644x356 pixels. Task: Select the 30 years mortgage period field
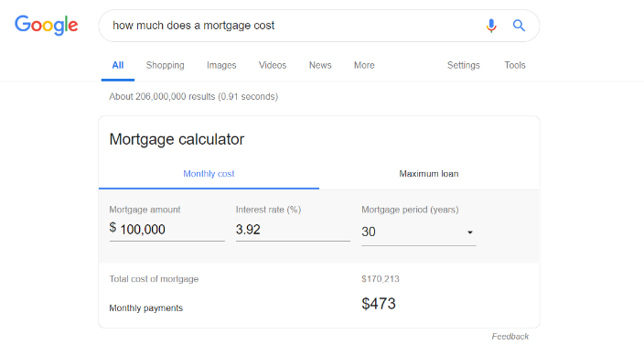point(419,232)
